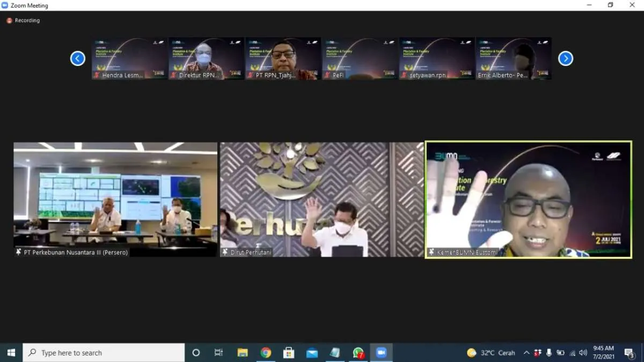
Task: Open Zoom from the taskbar
Action: (x=381, y=352)
